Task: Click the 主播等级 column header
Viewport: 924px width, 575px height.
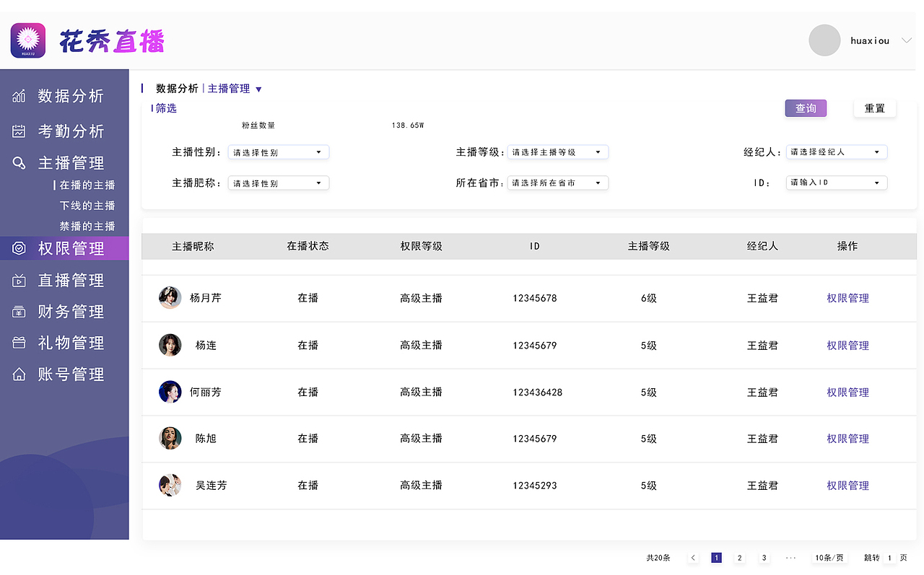Action: [649, 246]
